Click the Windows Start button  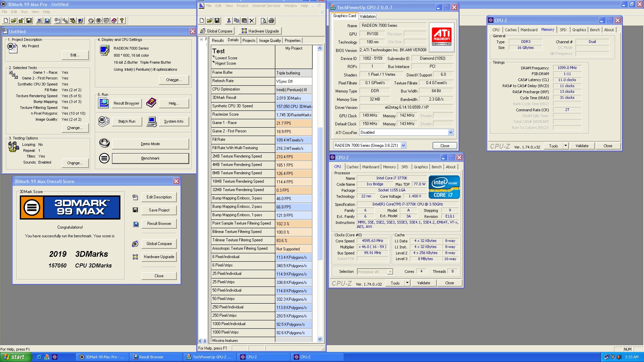click(x=15, y=357)
